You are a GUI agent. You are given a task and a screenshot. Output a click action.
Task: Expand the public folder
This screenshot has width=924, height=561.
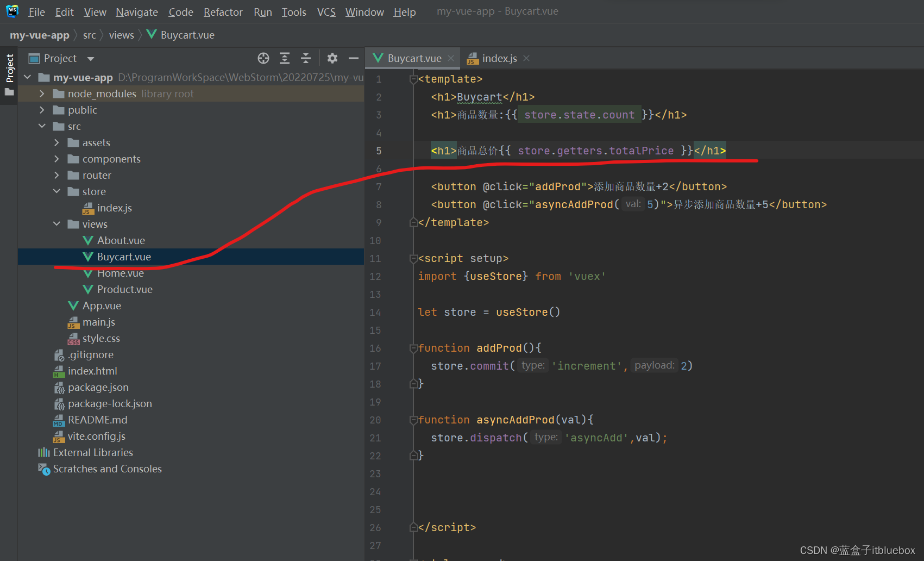[x=42, y=110]
